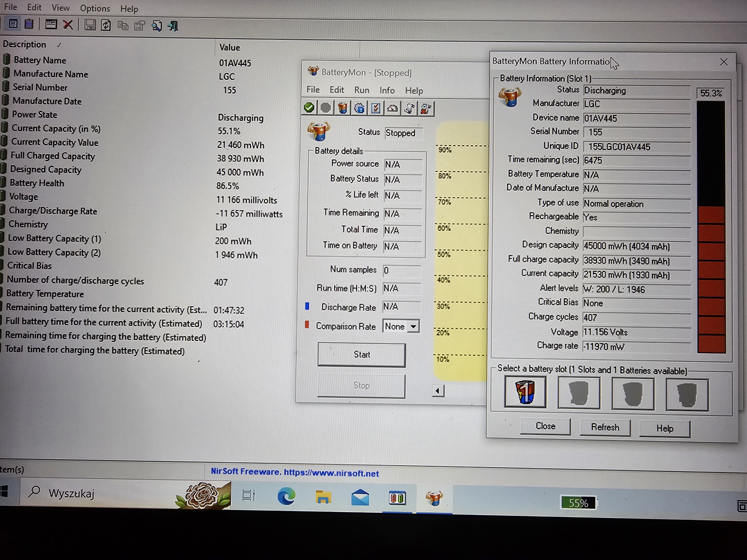The height and width of the screenshot is (560, 747).
Task: Click the green checkmark start icon in BatteryMon
Action: pos(309,108)
